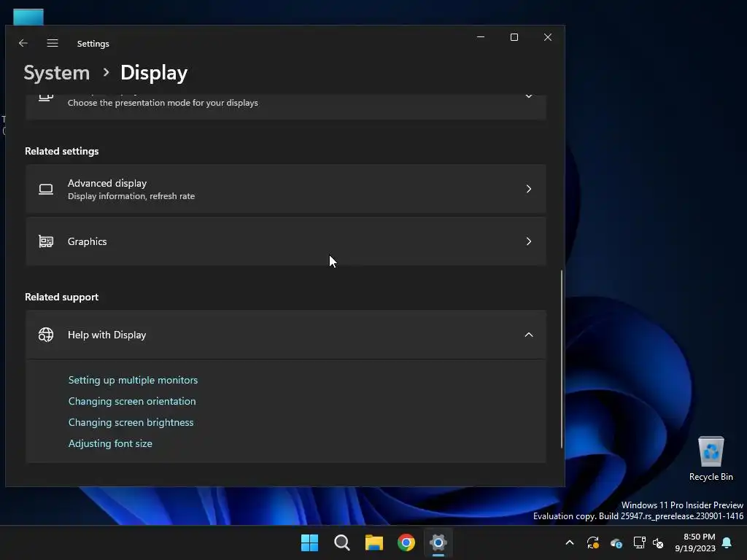
Task: Open the Graphics settings row
Action: coord(286,241)
